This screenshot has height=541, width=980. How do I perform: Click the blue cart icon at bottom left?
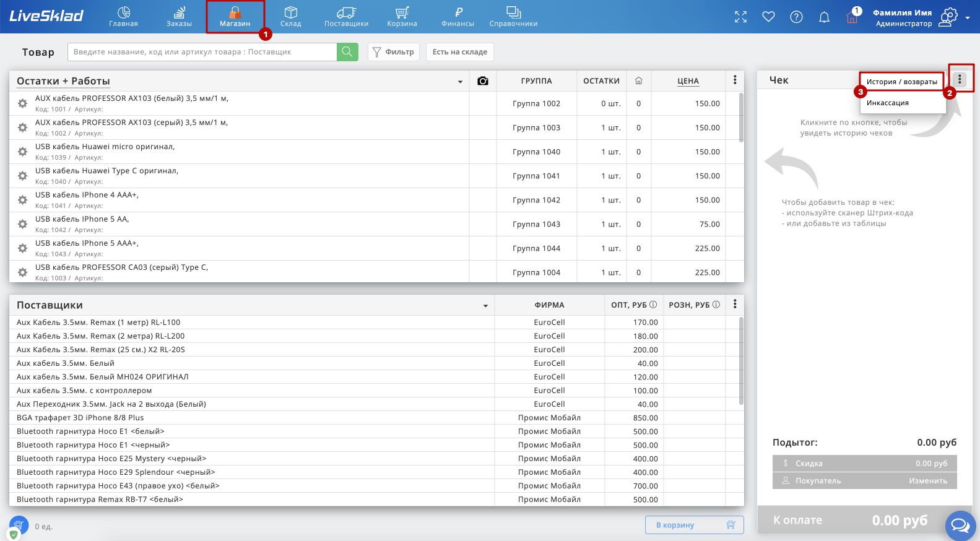(x=19, y=526)
